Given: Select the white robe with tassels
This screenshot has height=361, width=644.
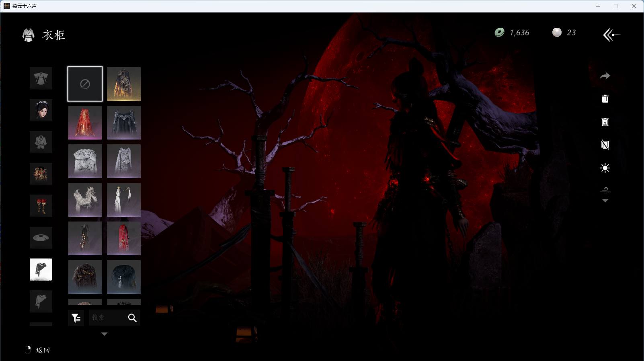Looking at the screenshot, I should click(124, 200).
